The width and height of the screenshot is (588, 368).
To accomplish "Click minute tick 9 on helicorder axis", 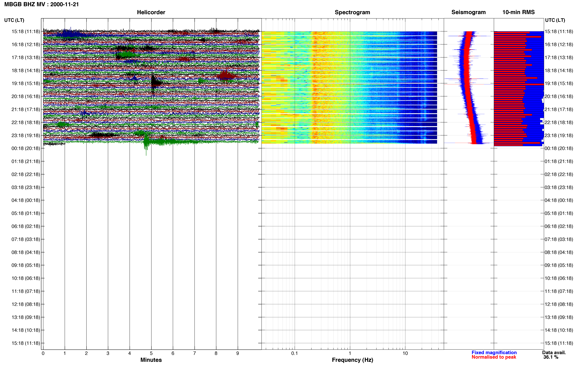I will coord(238,353).
